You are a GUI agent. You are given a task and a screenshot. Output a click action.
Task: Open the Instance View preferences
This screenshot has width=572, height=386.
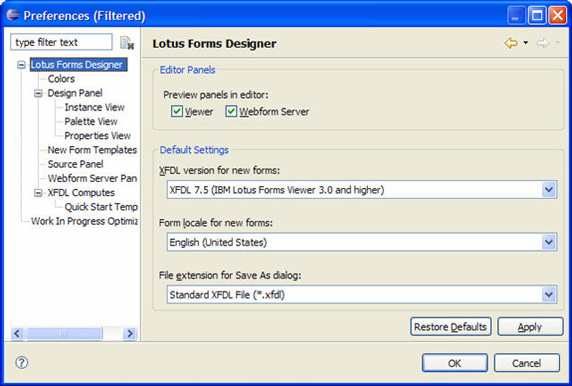point(94,107)
